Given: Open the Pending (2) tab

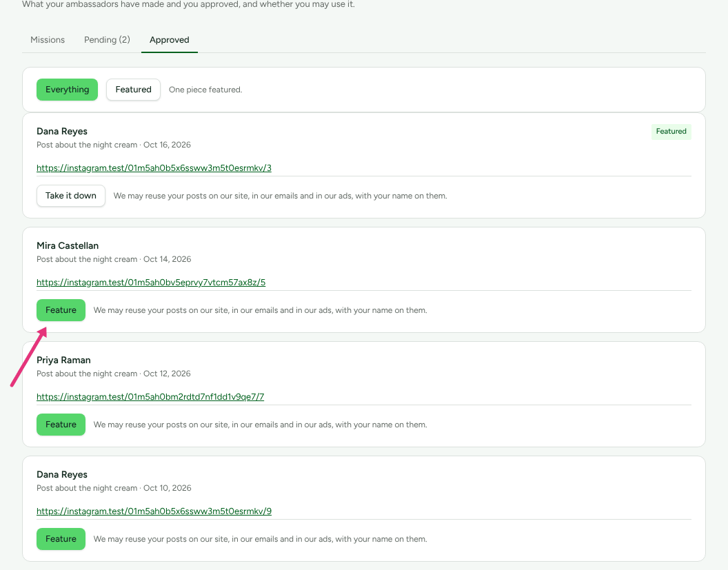Looking at the screenshot, I should pos(107,40).
